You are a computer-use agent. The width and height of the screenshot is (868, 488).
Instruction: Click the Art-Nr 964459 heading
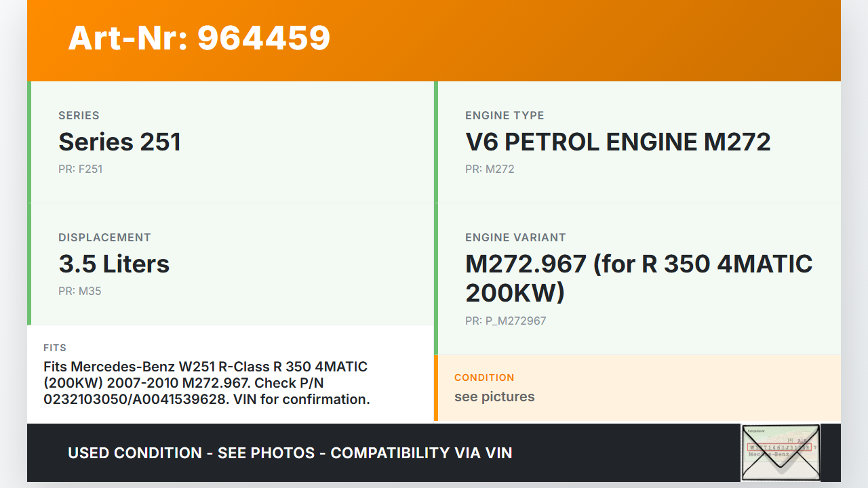point(199,38)
